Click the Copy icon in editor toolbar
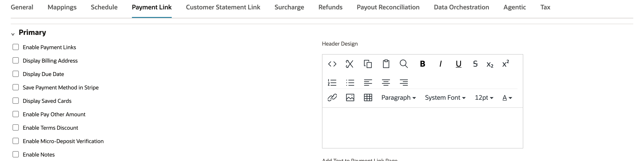The height and width of the screenshot is (161, 644). (x=368, y=64)
